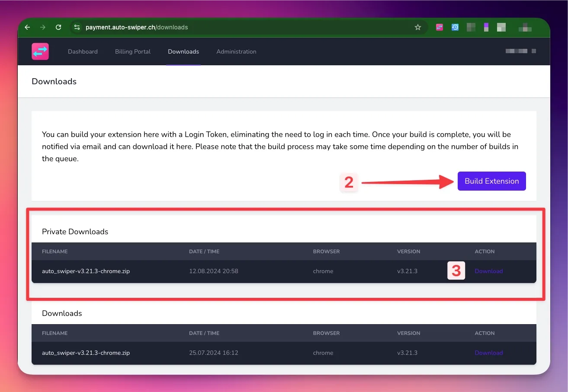This screenshot has height=392, width=568.
Task: Open site info icon in address bar
Action: [77, 27]
